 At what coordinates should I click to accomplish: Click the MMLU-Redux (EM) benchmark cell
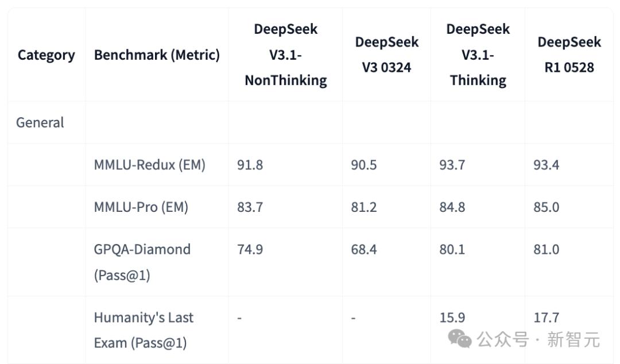pyautogui.click(x=150, y=165)
